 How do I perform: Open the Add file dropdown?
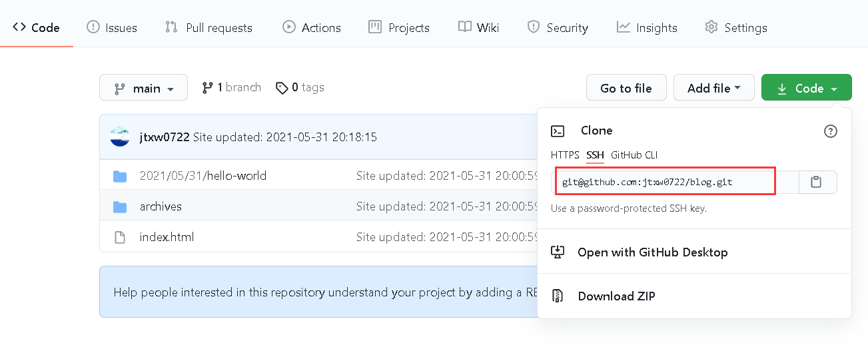(x=713, y=88)
